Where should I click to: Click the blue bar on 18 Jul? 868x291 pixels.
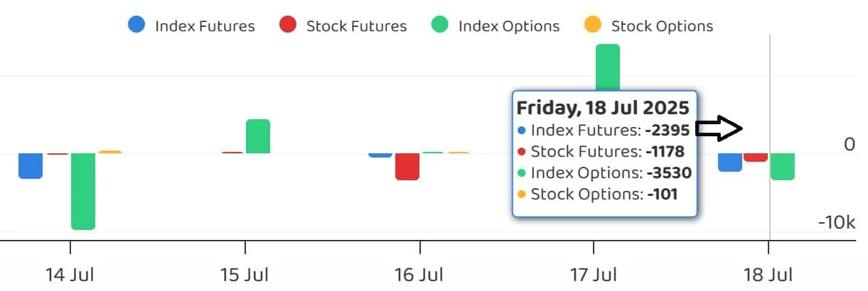[730, 162]
